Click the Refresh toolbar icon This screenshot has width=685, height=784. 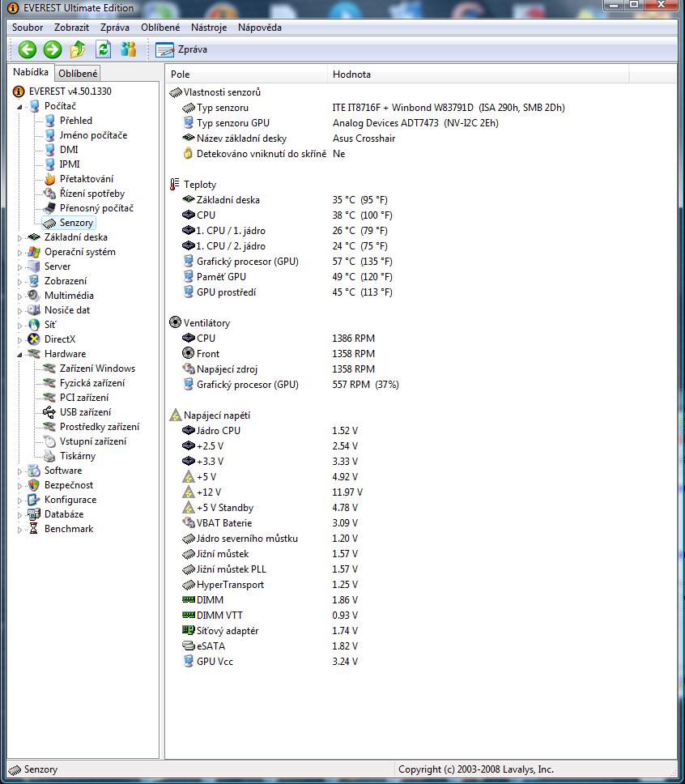(103, 49)
